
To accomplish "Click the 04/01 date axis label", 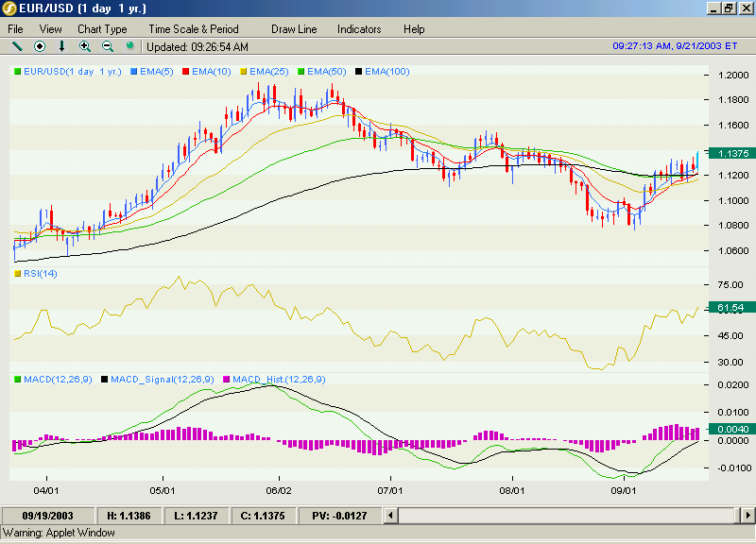I will click(46, 491).
